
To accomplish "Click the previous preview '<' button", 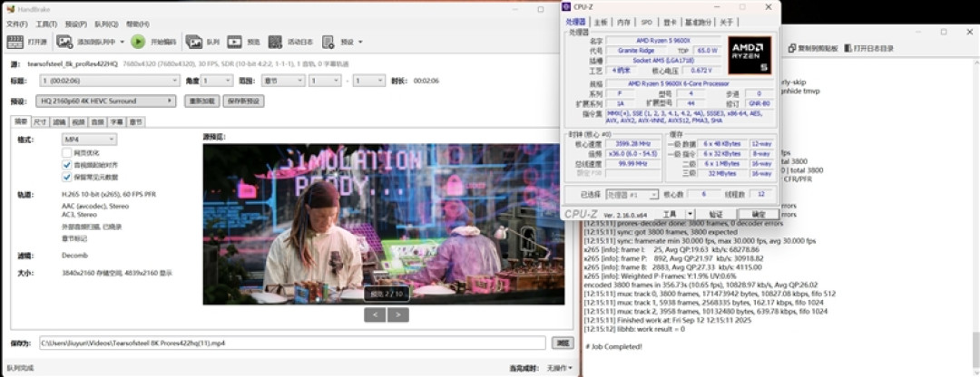I will click(x=375, y=315).
